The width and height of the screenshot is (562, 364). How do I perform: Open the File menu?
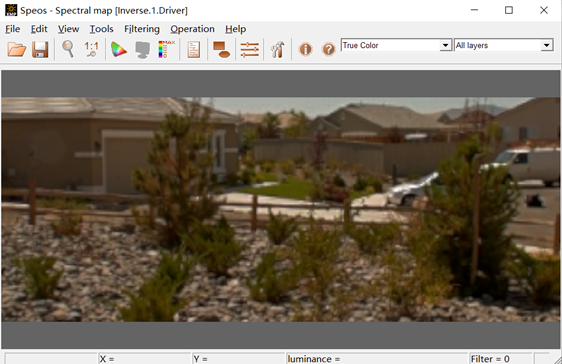click(x=13, y=29)
